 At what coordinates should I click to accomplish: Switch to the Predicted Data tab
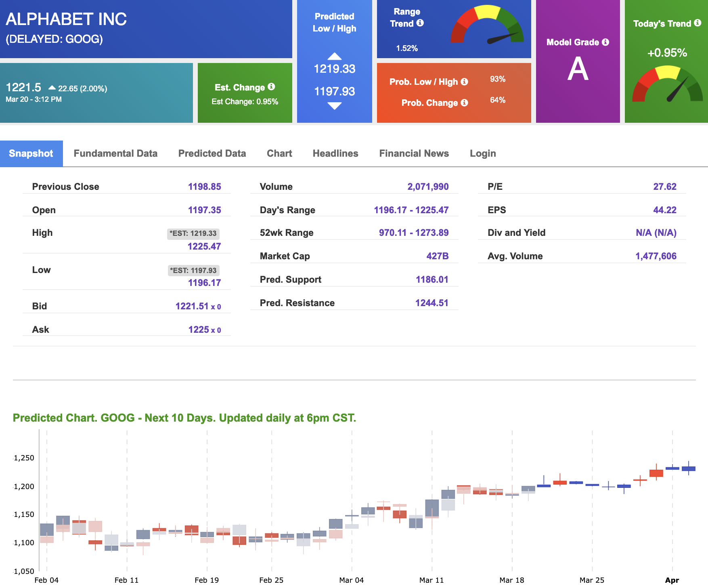212,153
